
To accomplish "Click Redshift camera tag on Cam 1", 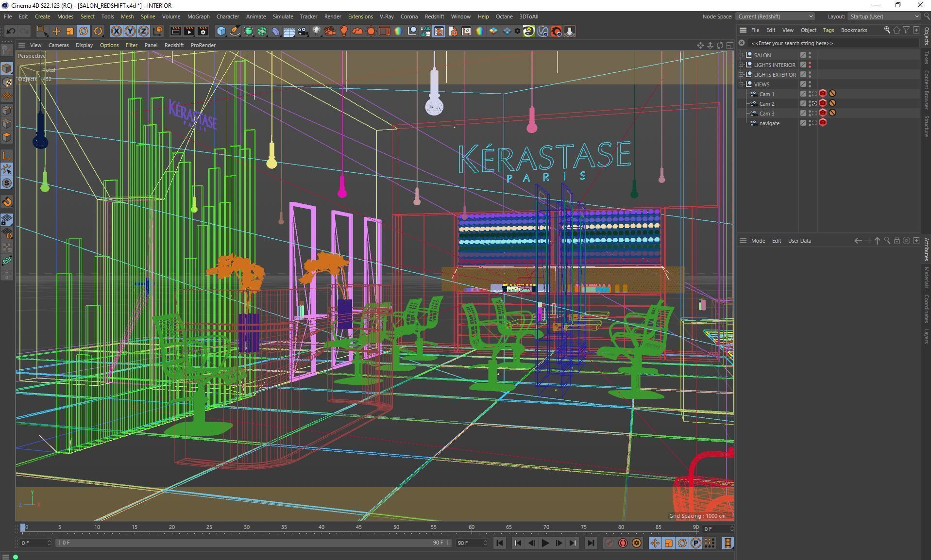I will [823, 94].
